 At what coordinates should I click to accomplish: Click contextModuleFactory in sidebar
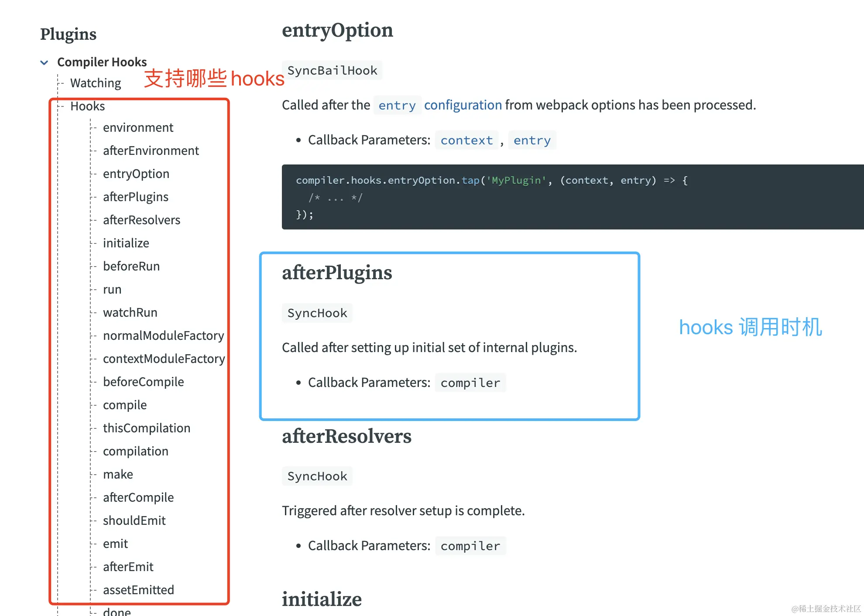coord(164,359)
